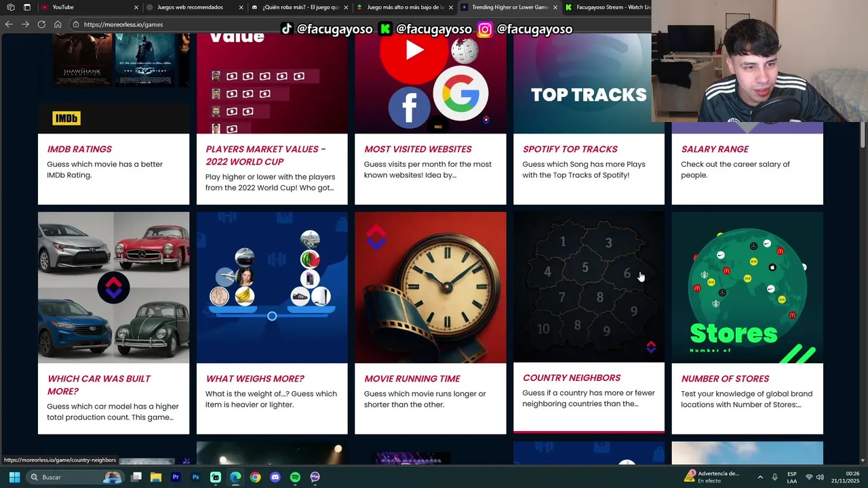Open the Number of Stores game title
The image size is (868, 488).
[725, 379]
